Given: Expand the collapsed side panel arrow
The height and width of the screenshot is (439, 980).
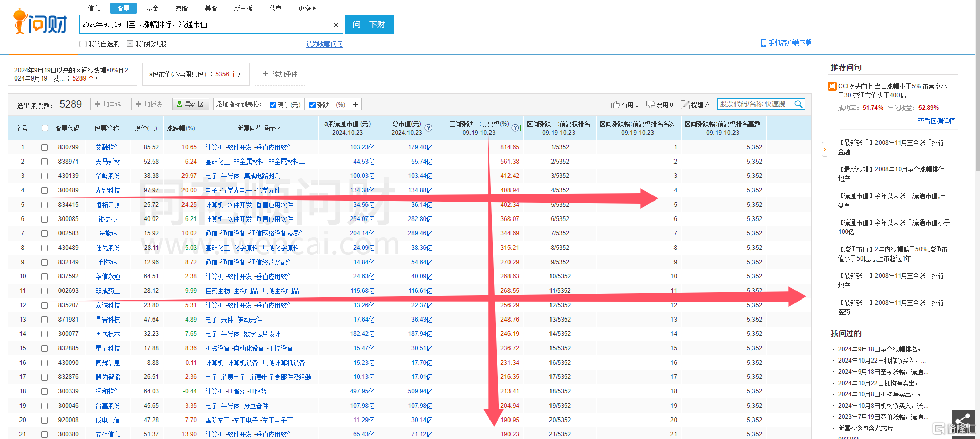Looking at the screenshot, I should 825,150.
